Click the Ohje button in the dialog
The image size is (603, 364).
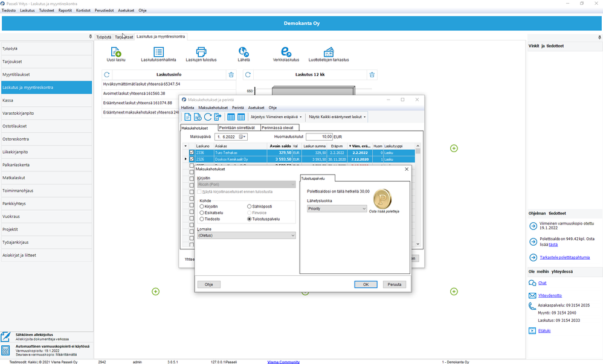[209, 284]
